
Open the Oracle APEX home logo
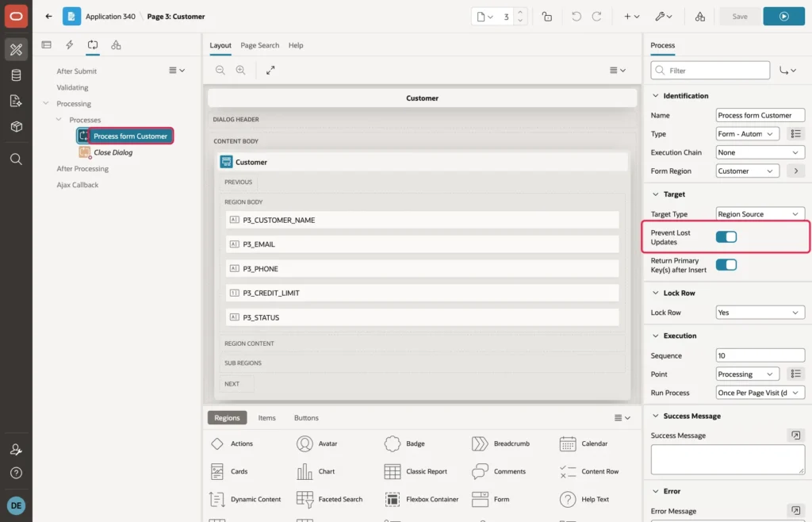pyautogui.click(x=16, y=16)
